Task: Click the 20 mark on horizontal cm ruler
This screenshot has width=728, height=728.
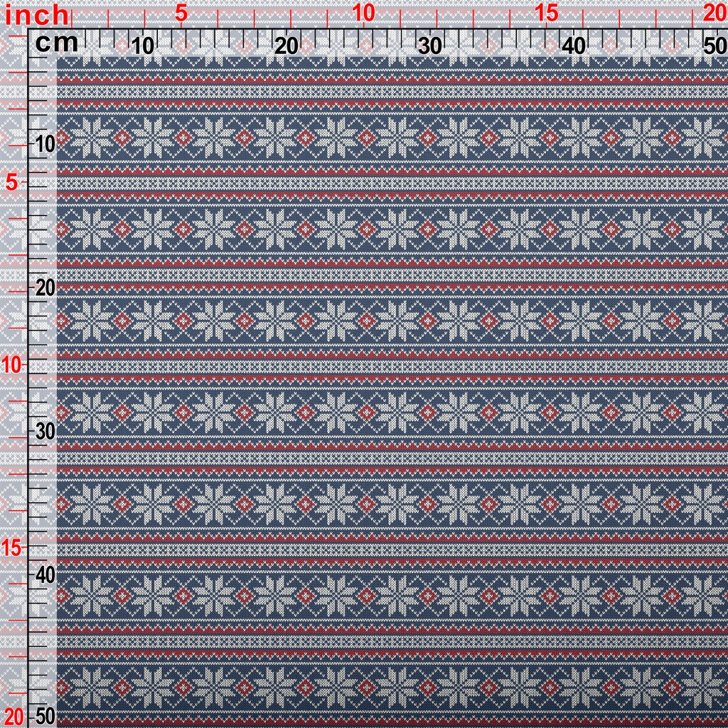Action: tap(287, 46)
